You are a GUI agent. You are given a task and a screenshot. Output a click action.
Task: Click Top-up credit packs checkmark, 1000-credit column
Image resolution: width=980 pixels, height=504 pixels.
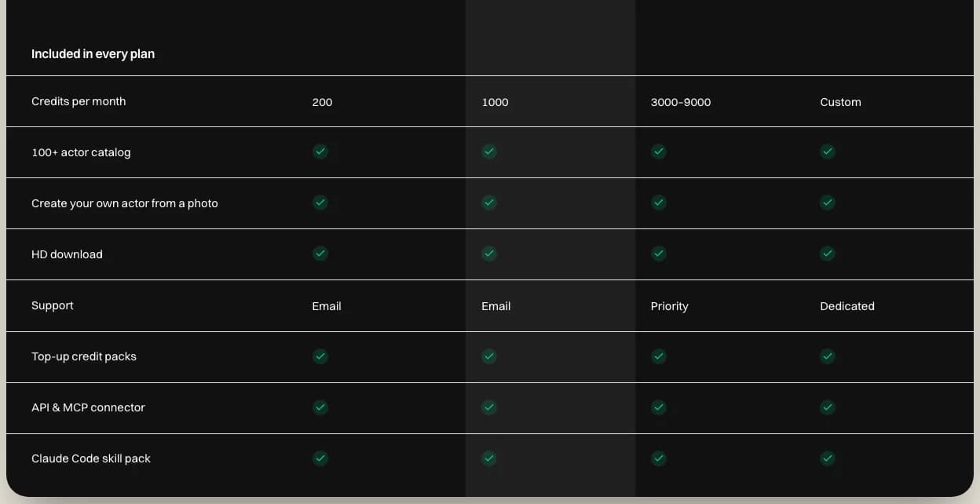point(489,356)
